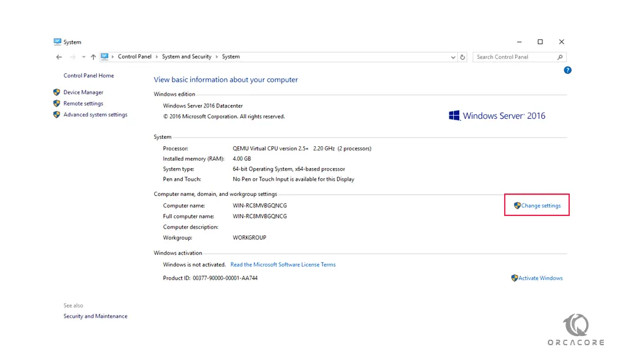The height and width of the screenshot is (364, 622).
Task: Click the Product ID 00377-90000-00001-AA744 text
Action: 210,278
